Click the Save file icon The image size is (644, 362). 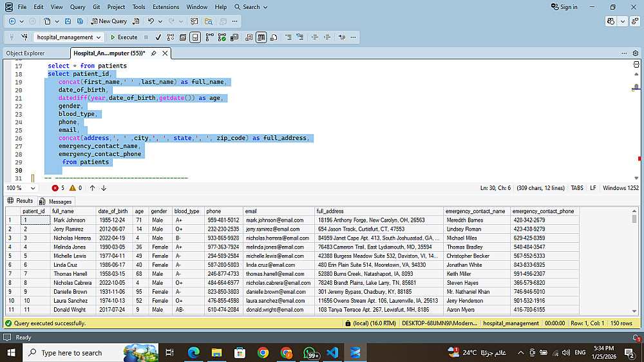point(68,21)
